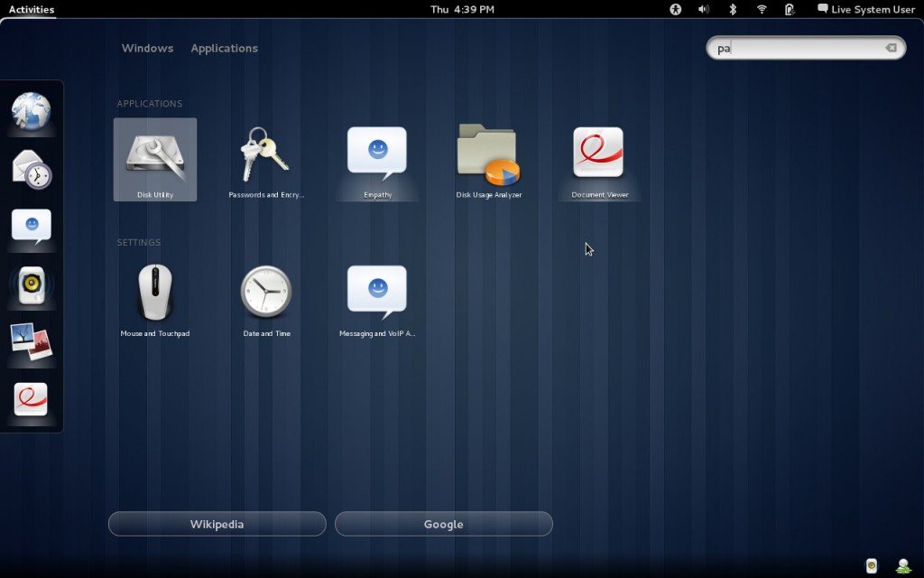
Task: Open the volume control menu
Action: point(703,9)
